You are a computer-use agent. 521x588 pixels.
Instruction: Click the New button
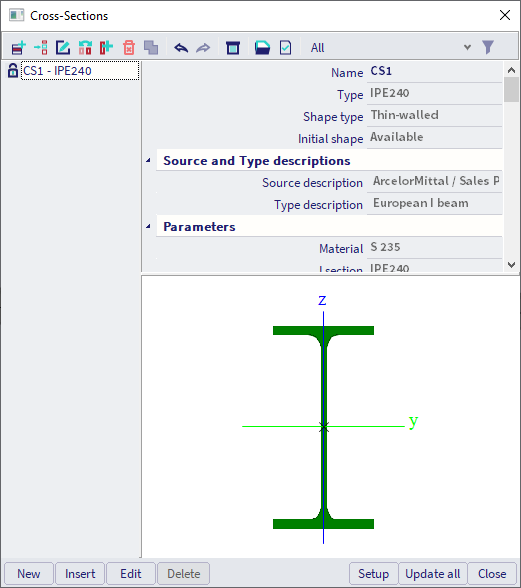click(29, 573)
